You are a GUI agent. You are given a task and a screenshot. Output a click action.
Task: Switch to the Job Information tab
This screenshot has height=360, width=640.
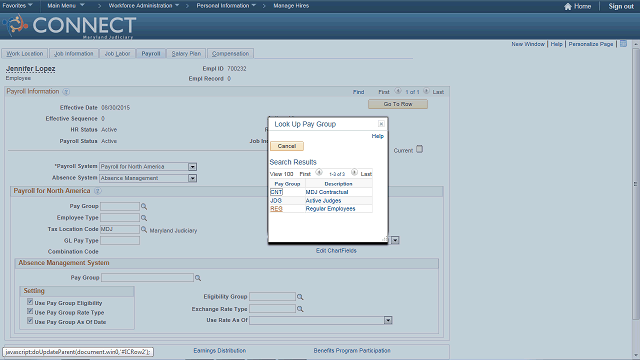[x=73, y=53]
